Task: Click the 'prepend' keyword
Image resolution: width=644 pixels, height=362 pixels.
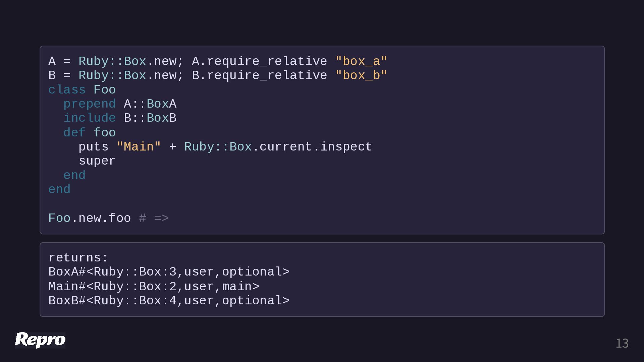Action: click(x=90, y=104)
